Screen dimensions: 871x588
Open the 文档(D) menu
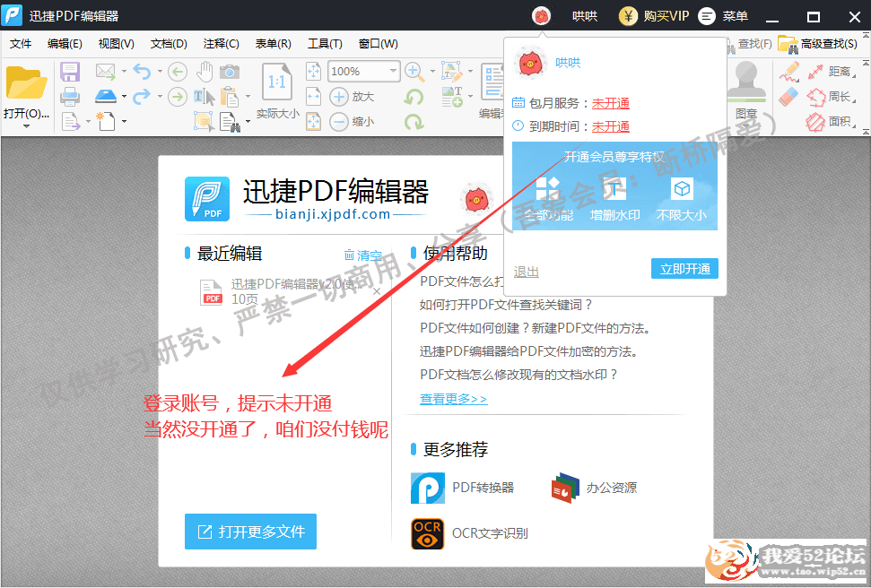(x=169, y=43)
